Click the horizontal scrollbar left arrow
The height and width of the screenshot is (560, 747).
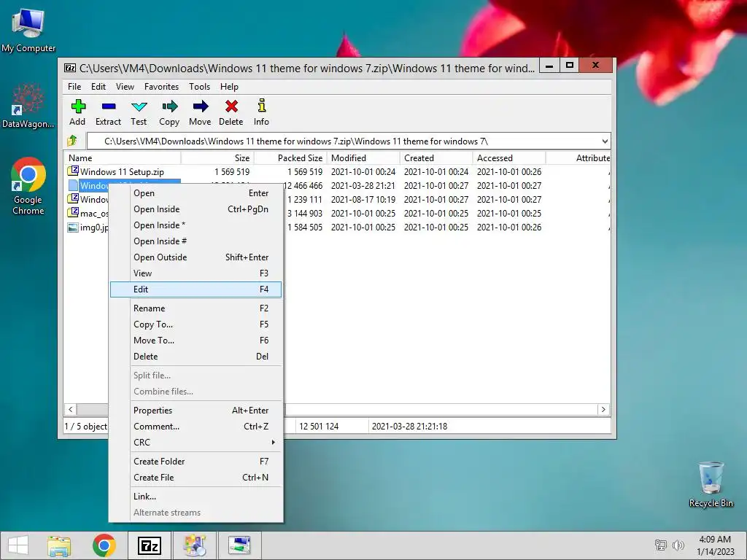pyautogui.click(x=71, y=410)
